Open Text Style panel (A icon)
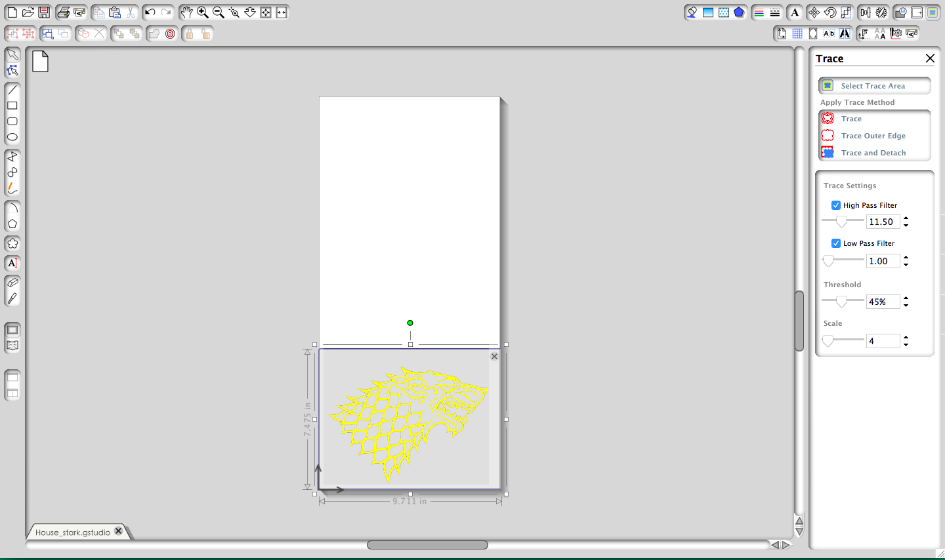This screenshot has height=560, width=945. click(x=795, y=12)
